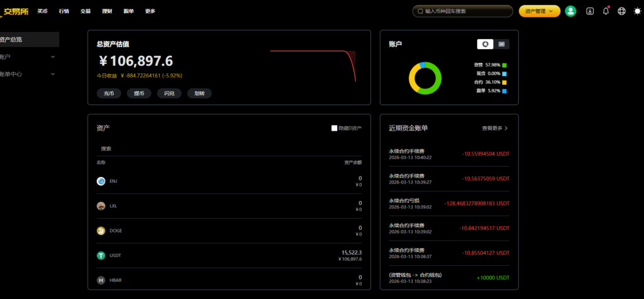Switch to light theme sun icon

[637, 11]
